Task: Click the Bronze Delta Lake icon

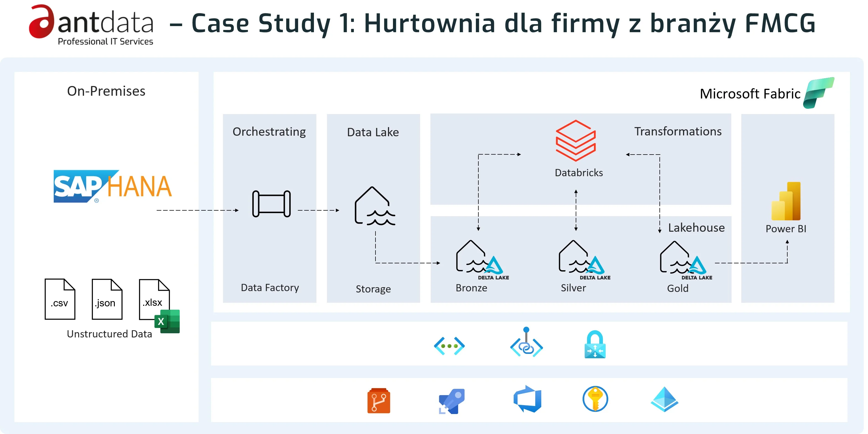Action: click(x=482, y=260)
